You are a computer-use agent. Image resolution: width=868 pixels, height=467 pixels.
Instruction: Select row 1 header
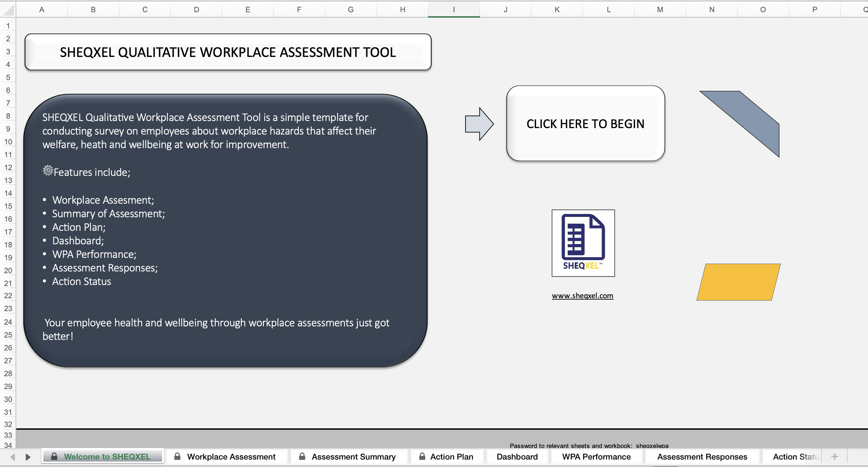(x=8, y=26)
